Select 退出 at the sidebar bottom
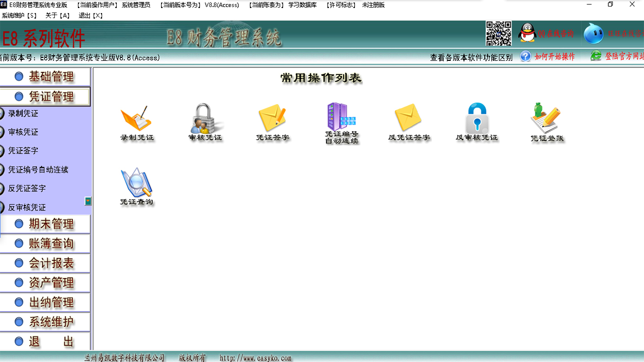 pyautogui.click(x=45, y=341)
